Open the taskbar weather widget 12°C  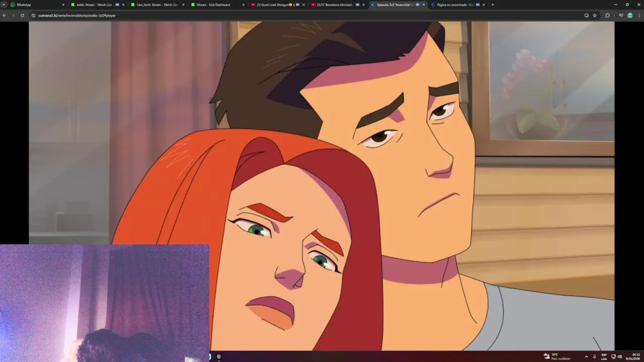click(557, 356)
